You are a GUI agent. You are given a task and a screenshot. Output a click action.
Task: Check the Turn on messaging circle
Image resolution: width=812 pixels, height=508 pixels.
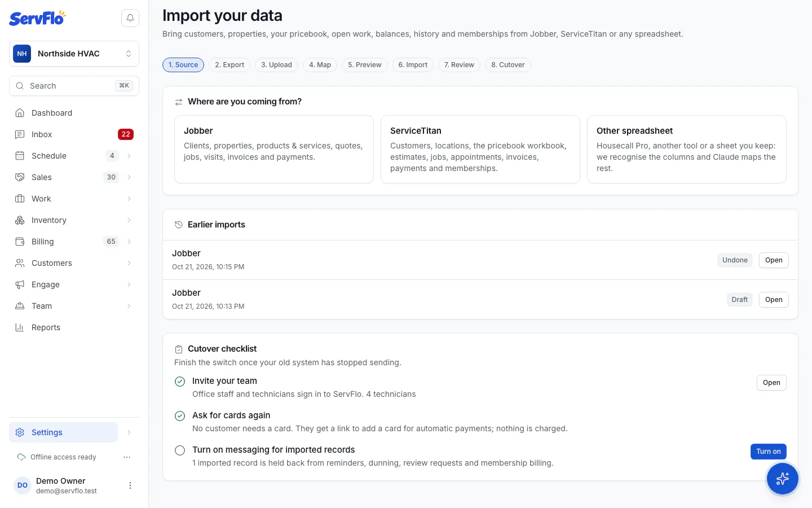point(180,450)
